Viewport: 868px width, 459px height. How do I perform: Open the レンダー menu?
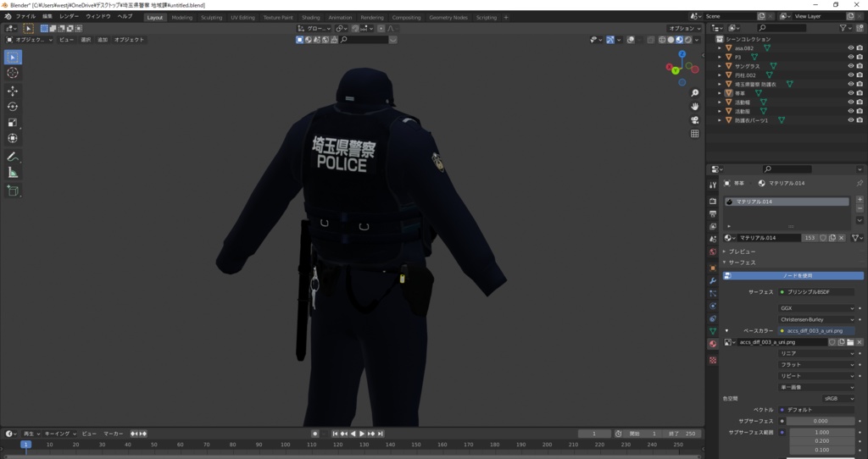click(x=69, y=17)
